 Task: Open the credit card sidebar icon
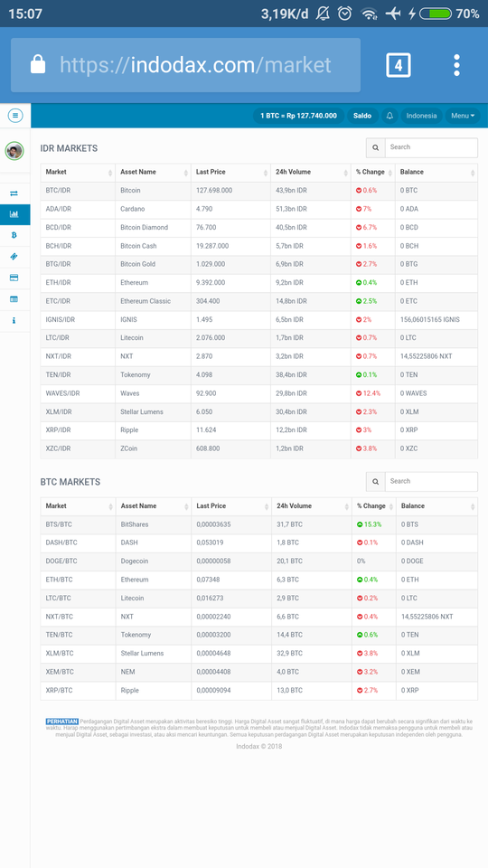(14, 278)
